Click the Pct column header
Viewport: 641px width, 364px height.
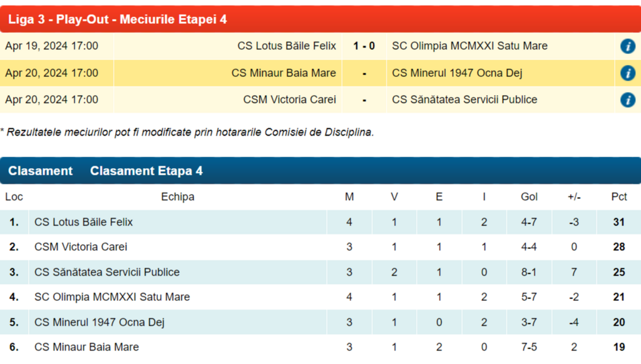619,197
